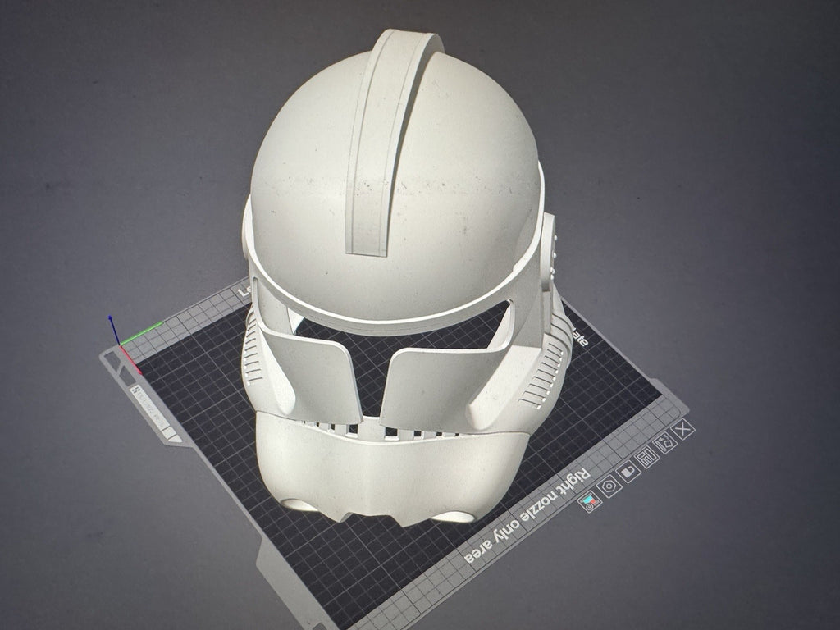Image resolution: width=840 pixels, height=630 pixels.
Task: Click the plate X remove icon
Action: tap(683, 430)
